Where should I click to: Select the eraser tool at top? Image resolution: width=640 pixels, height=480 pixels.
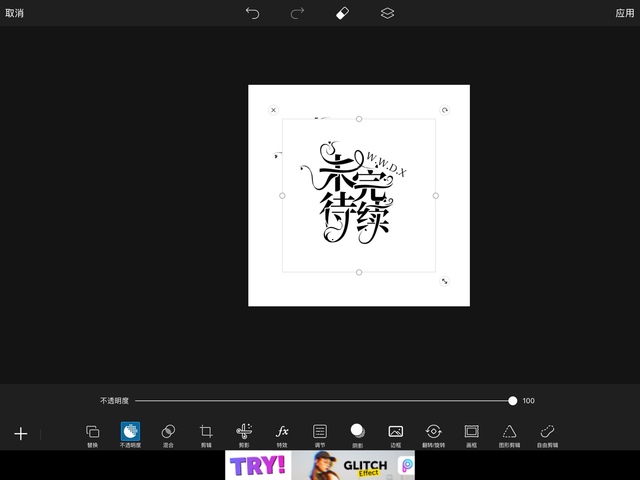tap(342, 13)
